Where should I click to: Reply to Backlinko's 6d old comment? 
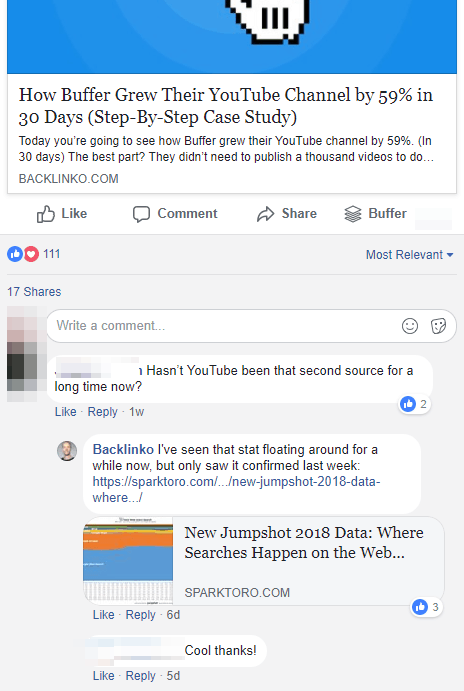(x=141, y=615)
